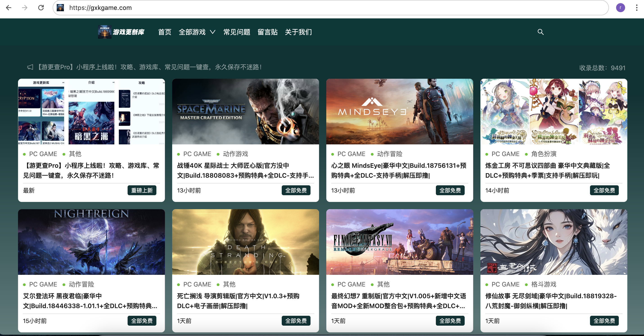Open the MindsEye game title link

399,170
